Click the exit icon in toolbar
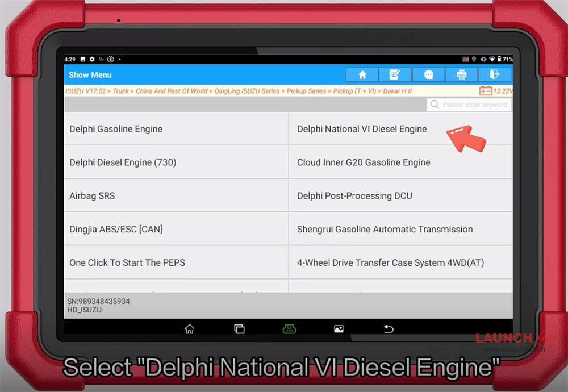The image size is (568, 392). tap(495, 74)
